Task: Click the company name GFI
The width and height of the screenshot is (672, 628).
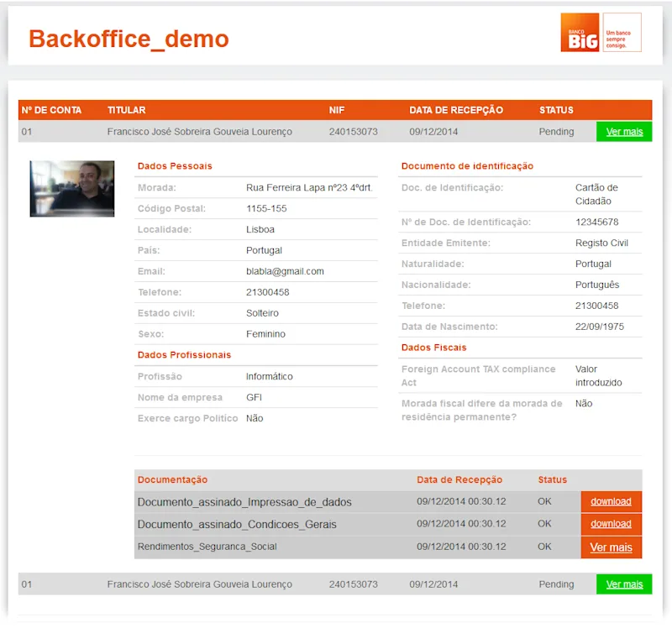Action: [x=254, y=397]
